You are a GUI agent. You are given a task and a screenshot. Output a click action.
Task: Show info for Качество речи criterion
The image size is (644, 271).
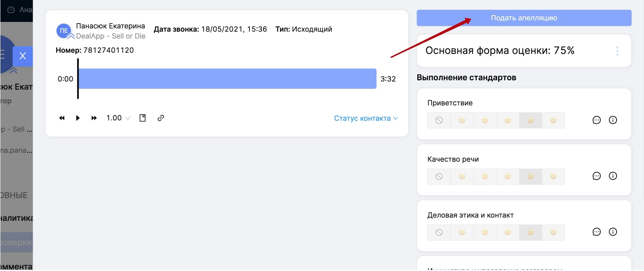pyautogui.click(x=613, y=176)
